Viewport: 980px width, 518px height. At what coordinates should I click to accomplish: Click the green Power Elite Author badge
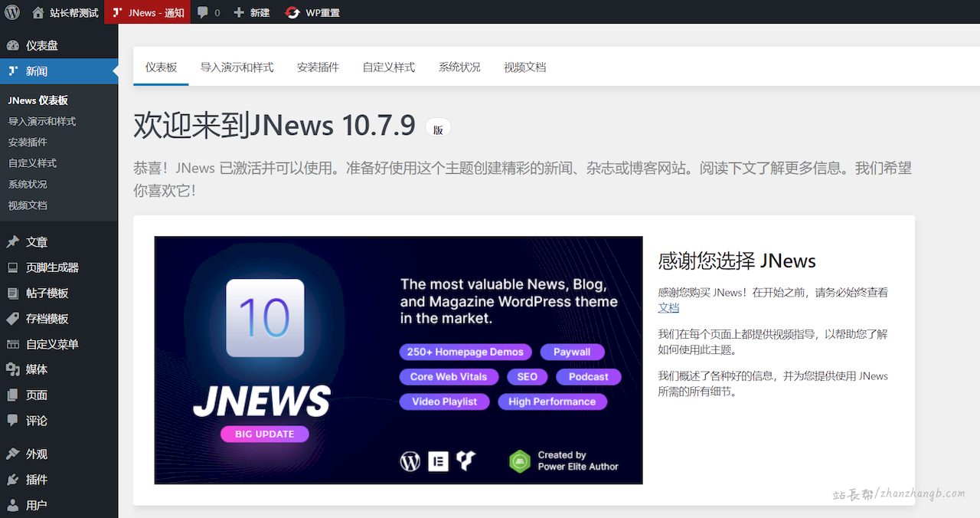pyautogui.click(x=520, y=461)
